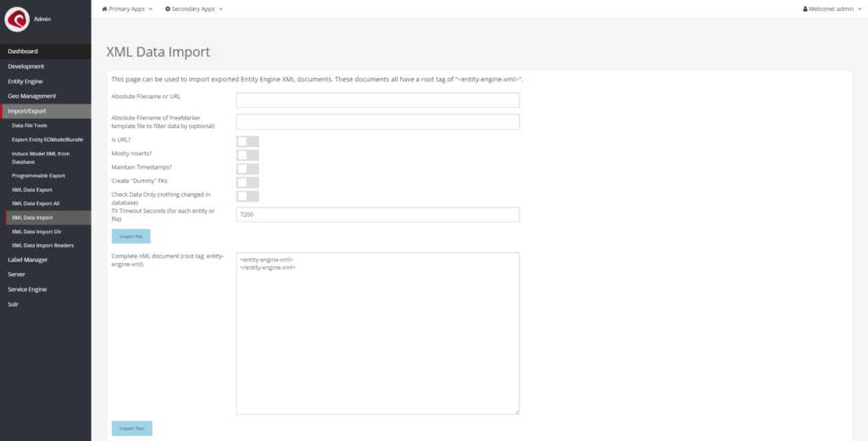868x441 pixels.
Task: Turn on the Mostly Inserts? switch
Action: point(248,154)
